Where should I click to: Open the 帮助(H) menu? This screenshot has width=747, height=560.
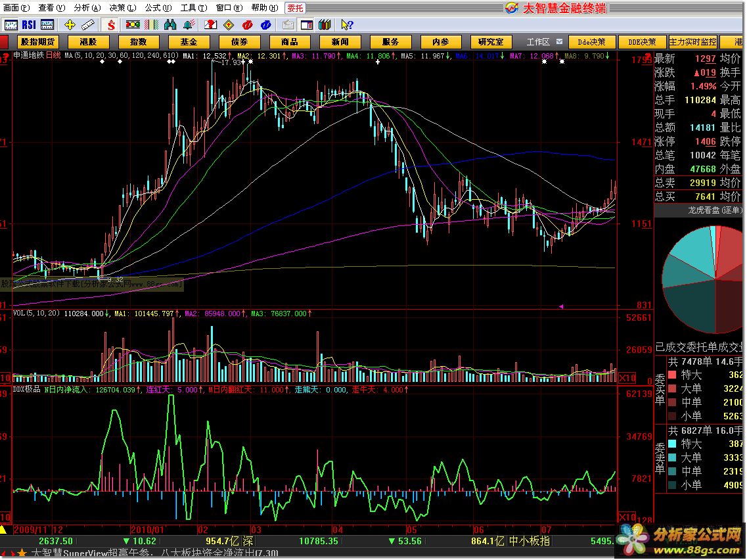click(x=265, y=8)
